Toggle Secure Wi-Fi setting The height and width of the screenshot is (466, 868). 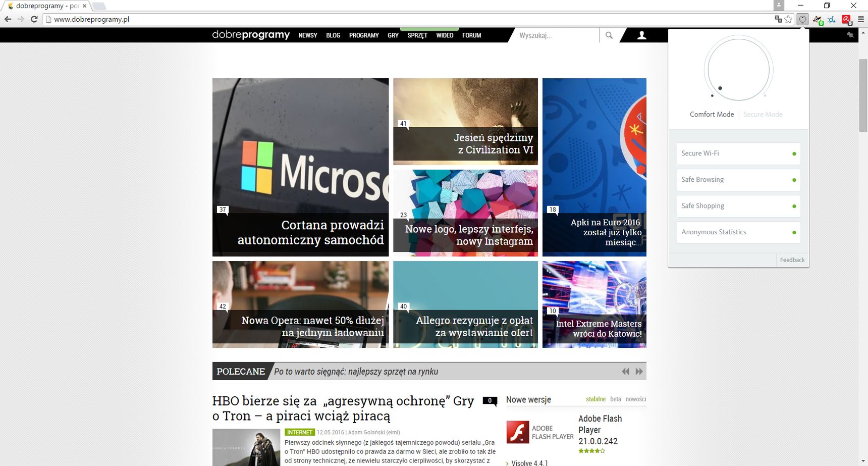738,153
